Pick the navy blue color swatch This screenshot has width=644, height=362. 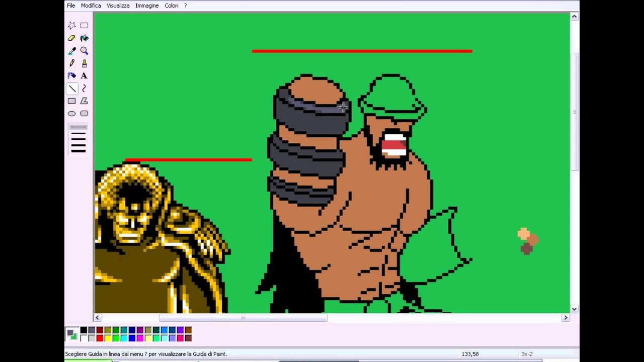coord(132,330)
